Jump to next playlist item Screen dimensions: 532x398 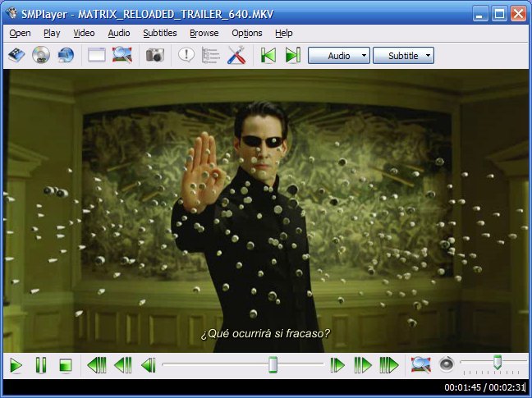point(293,55)
